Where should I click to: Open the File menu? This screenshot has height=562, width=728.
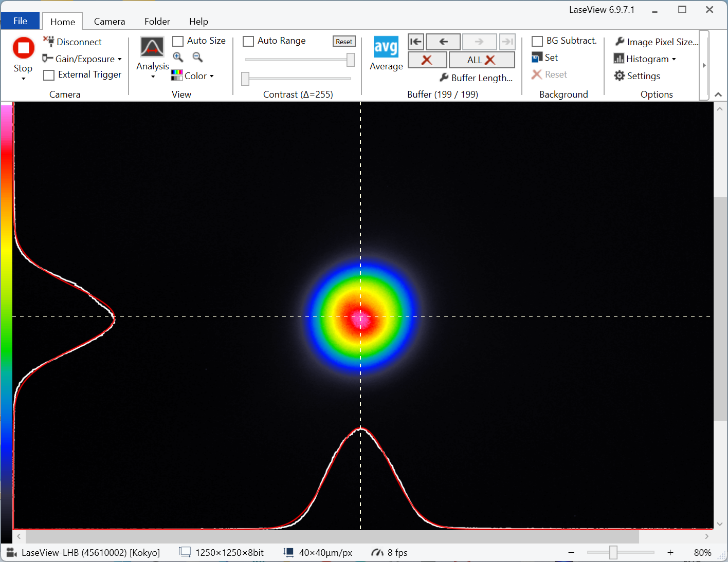tap(20, 21)
